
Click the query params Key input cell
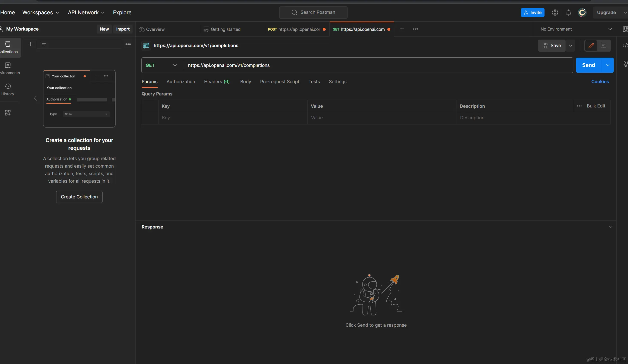point(233,118)
